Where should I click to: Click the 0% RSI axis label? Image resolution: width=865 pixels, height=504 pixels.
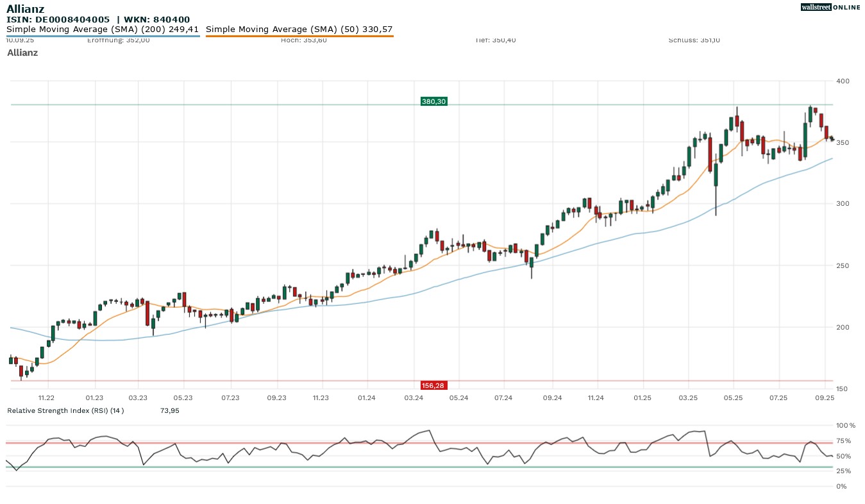[843, 487]
